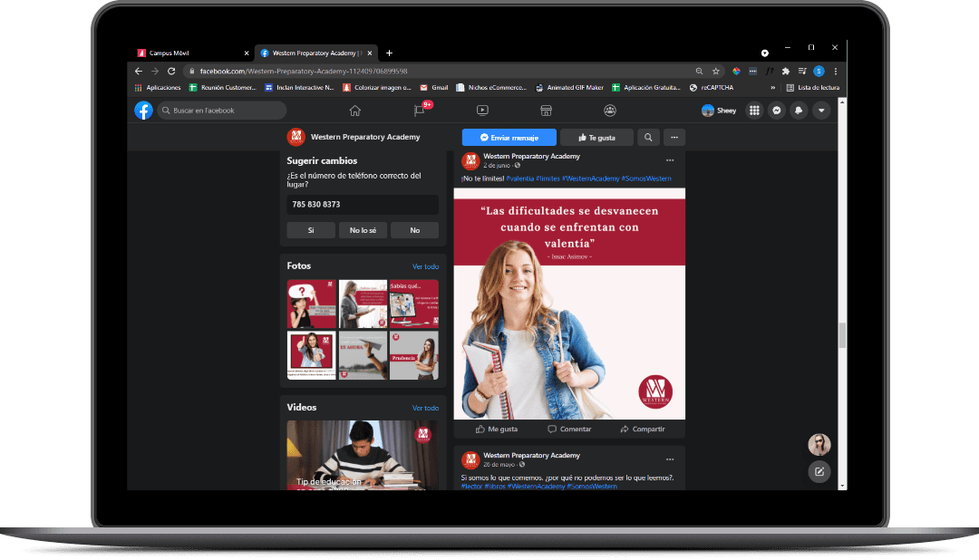Close the Campus Móvil tab
The image size is (979, 560).
point(247,53)
